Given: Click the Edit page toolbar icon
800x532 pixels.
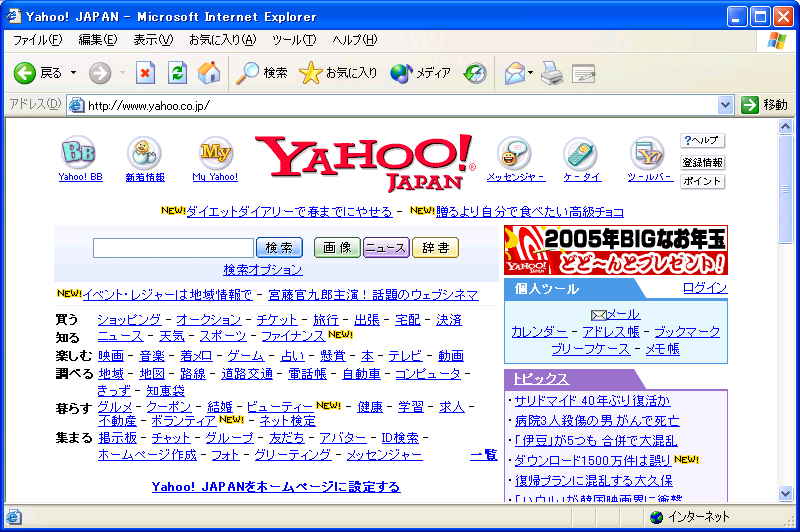Looking at the screenshot, I should tap(584, 74).
